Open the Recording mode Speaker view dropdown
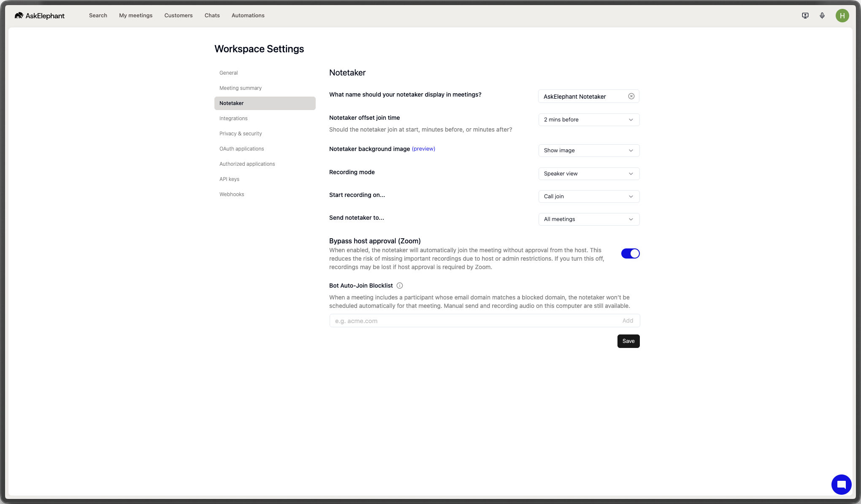The height and width of the screenshot is (504, 861). click(x=589, y=174)
